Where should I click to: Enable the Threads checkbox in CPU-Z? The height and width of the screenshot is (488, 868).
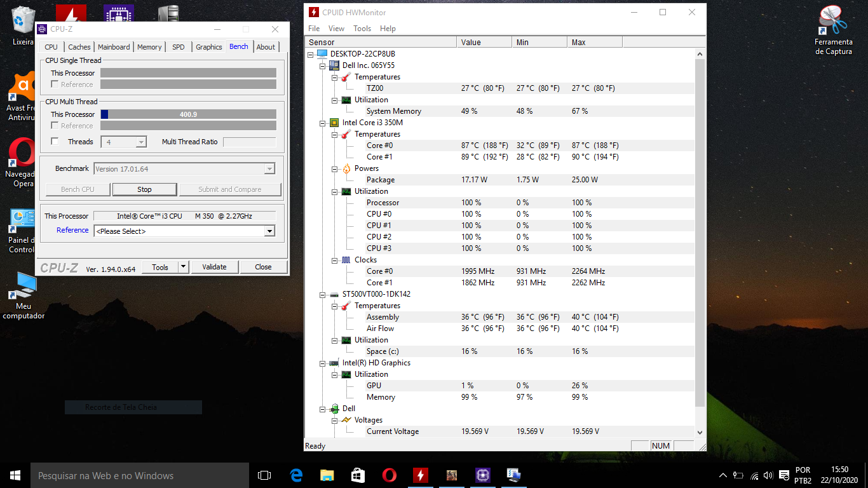(x=55, y=141)
